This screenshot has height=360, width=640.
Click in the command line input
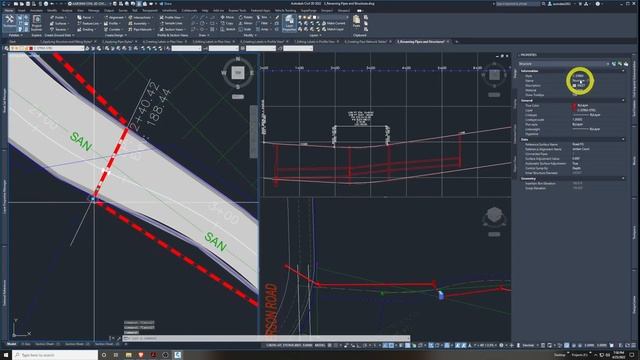point(266,338)
